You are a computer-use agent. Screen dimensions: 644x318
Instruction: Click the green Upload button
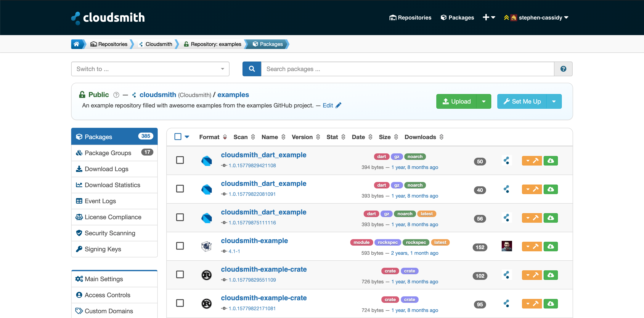(456, 101)
